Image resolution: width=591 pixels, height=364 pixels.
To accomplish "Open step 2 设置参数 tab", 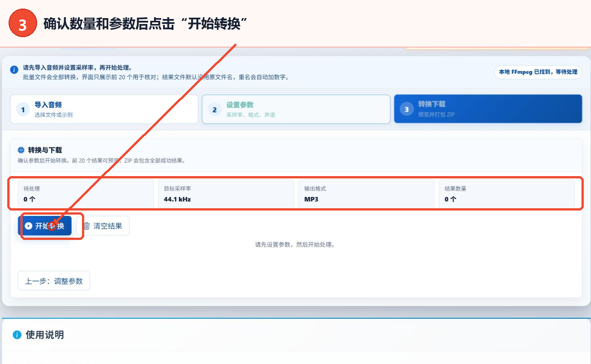I will point(296,109).
